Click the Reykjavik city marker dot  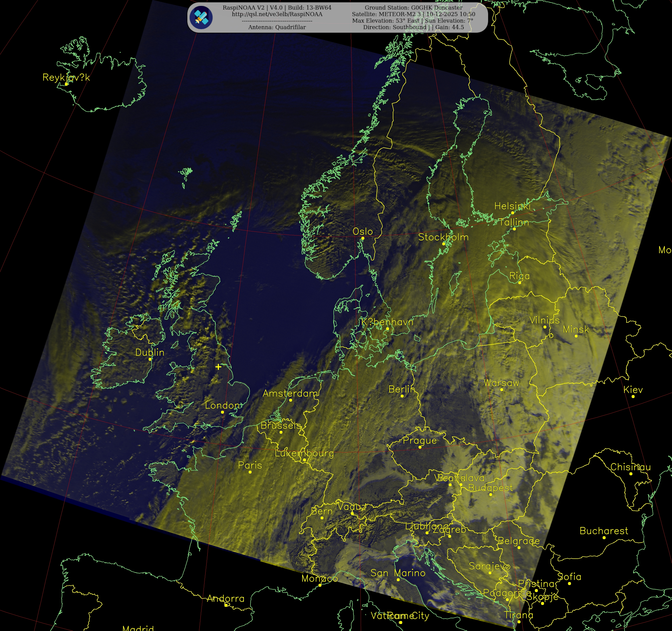[67, 84]
